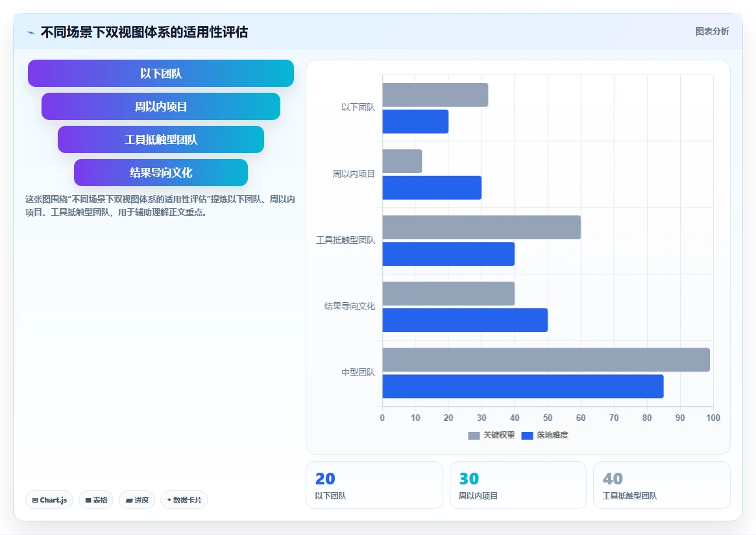Click the Chart.js tag chip
756x535 pixels.
click(49, 500)
